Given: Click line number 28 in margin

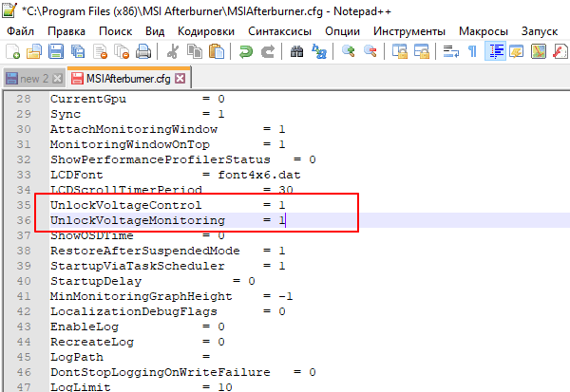Looking at the screenshot, I should (x=24, y=99).
